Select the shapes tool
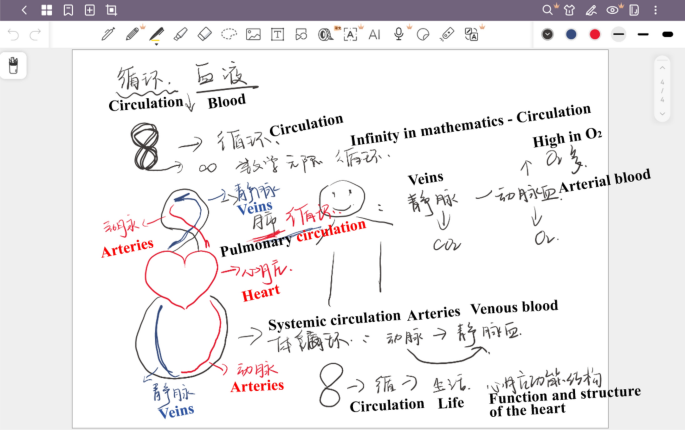Screen dimensions: 685x430 [x=301, y=35]
